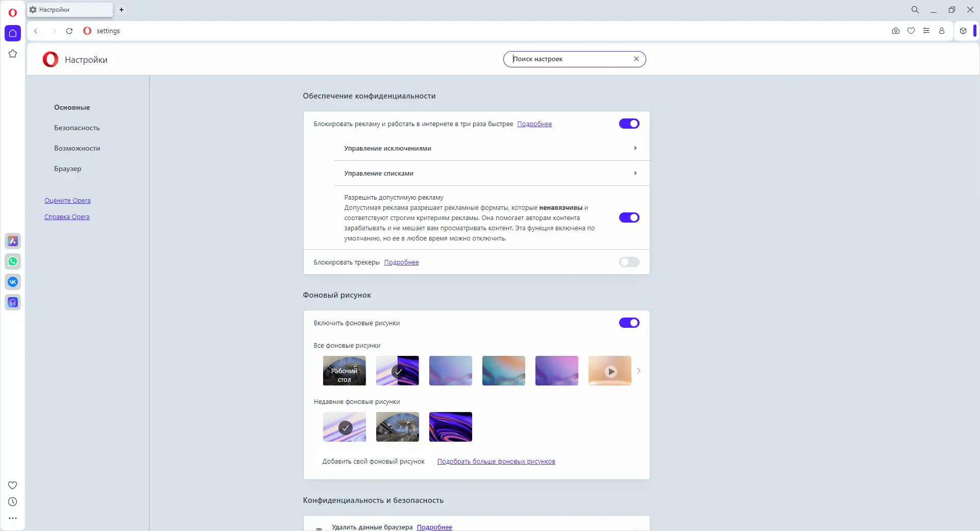This screenshot has height=531, width=980.
Task: Open the Браузер settings section
Action: coord(68,168)
